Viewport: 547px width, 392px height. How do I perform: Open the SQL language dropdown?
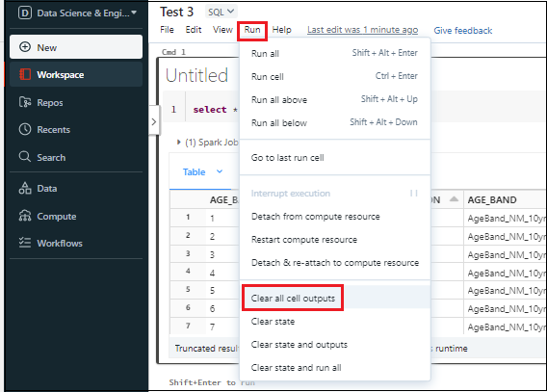221,12
